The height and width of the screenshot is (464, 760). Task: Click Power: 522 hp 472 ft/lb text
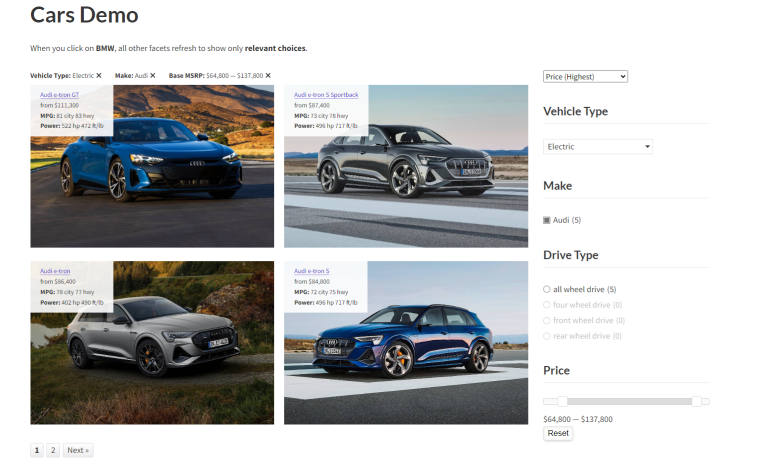pyautogui.click(x=72, y=126)
